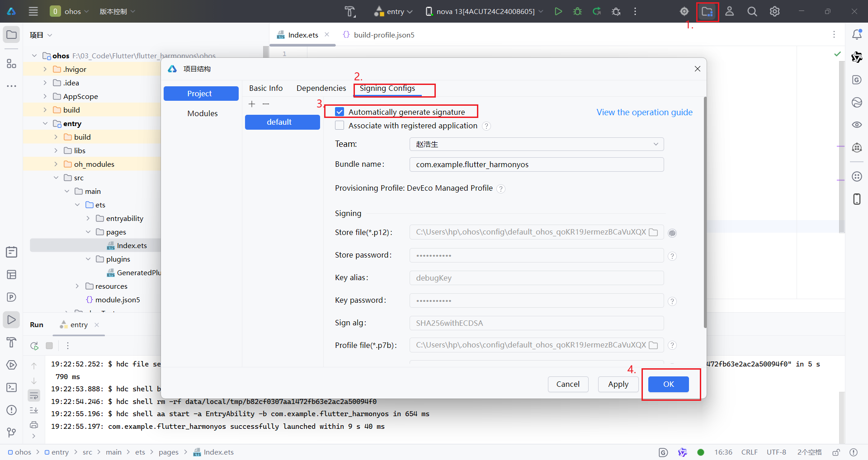
Task: Start debugging with the bug icon
Action: click(x=577, y=11)
